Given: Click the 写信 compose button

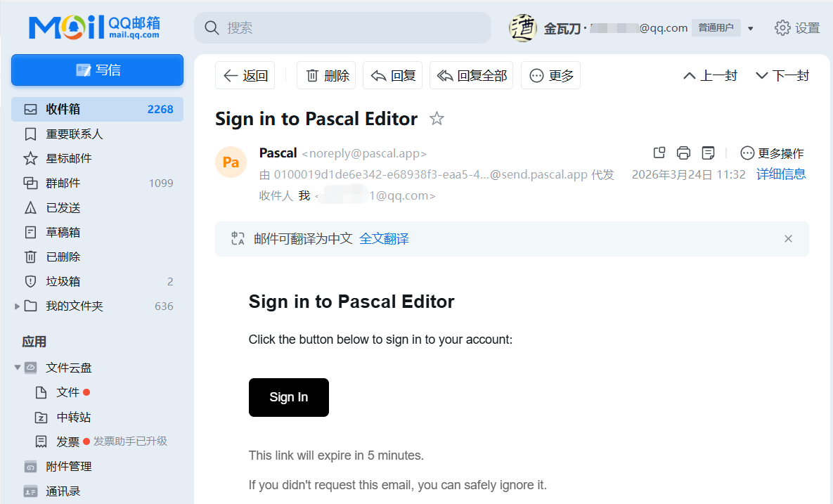Looking at the screenshot, I should (x=97, y=70).
